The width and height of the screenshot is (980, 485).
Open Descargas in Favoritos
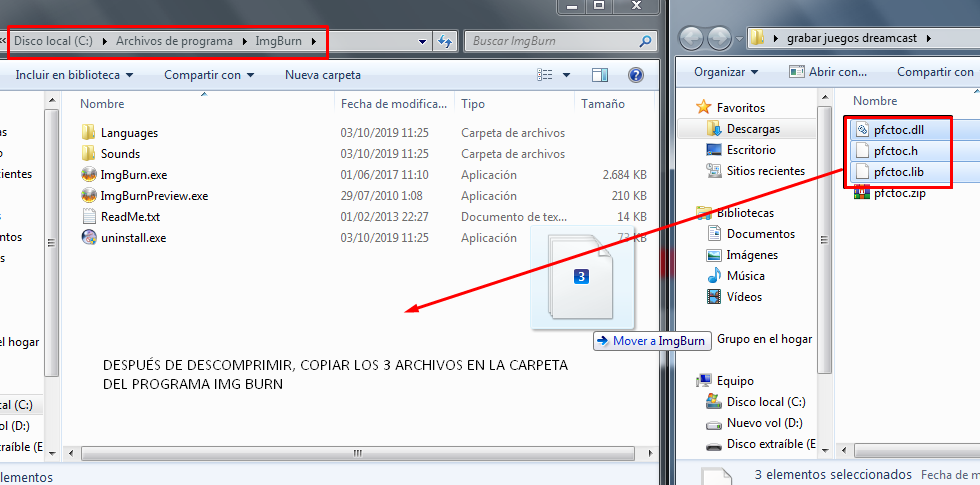[753, 129]
